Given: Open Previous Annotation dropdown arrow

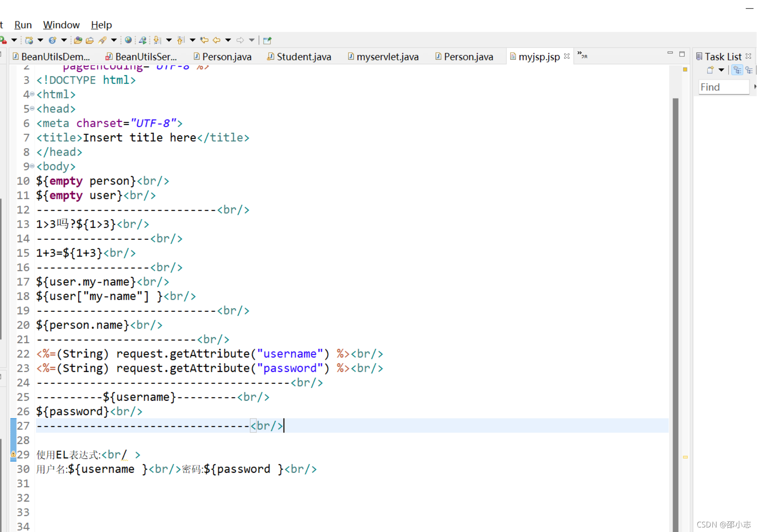Looking at the screenshot, I should 192,40.
